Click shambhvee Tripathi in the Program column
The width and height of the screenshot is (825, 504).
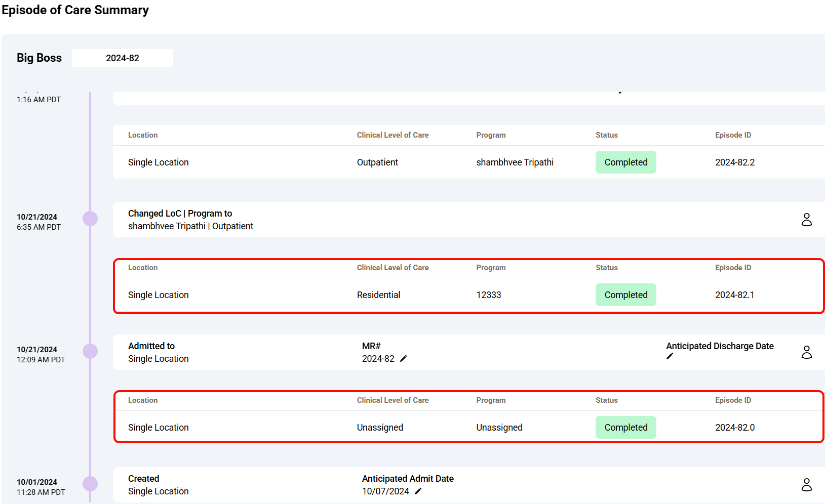pyautogui.click(x=515, y=162)
